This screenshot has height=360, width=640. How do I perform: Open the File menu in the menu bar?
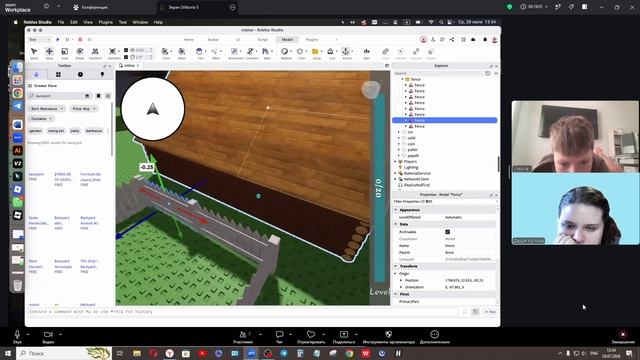(61, 22)
